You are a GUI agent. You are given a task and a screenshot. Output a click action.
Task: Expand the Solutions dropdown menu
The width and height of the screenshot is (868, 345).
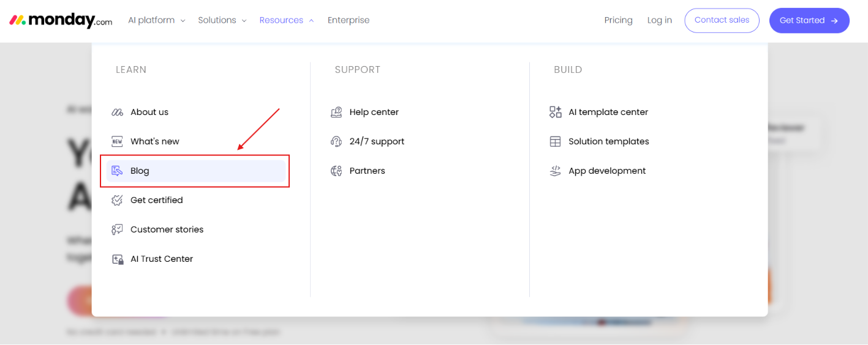pyautogui.click(x=222, y=20)
